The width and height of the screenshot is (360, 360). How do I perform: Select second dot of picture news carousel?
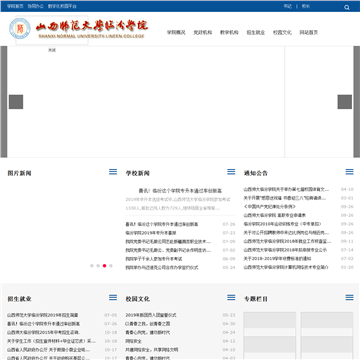(x=98, y=266)
